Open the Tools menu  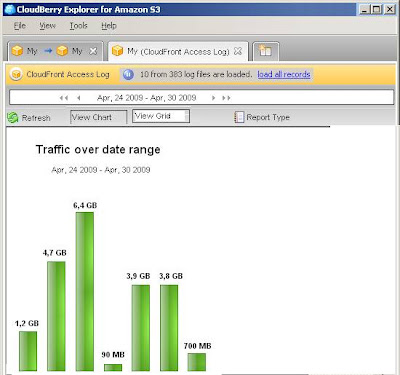coord(78,26)
